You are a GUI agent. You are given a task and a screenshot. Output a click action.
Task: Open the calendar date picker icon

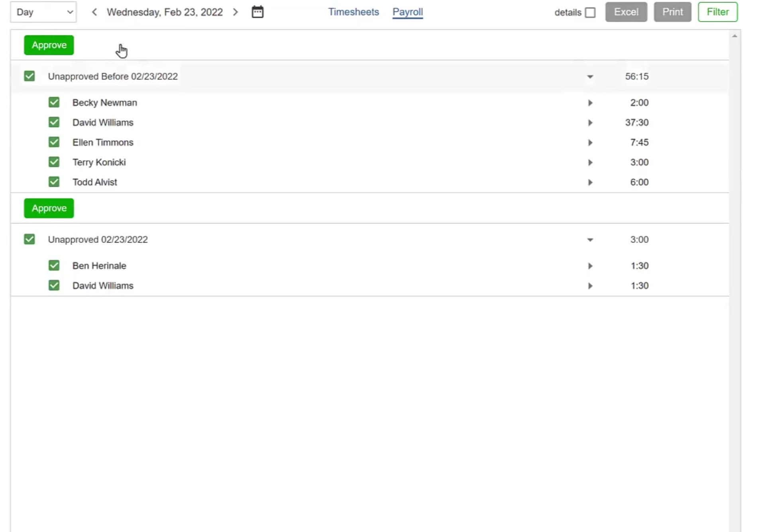coord(257,12)
